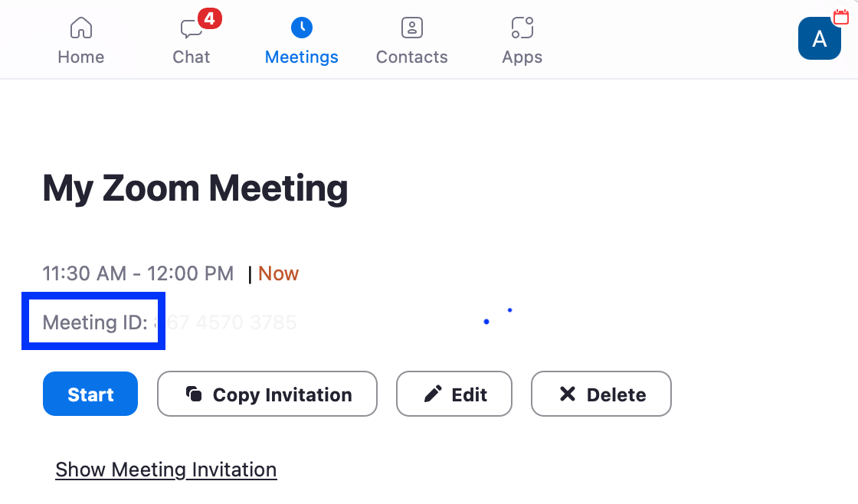Expand Show Meeting Invitation link

(166, 470)
